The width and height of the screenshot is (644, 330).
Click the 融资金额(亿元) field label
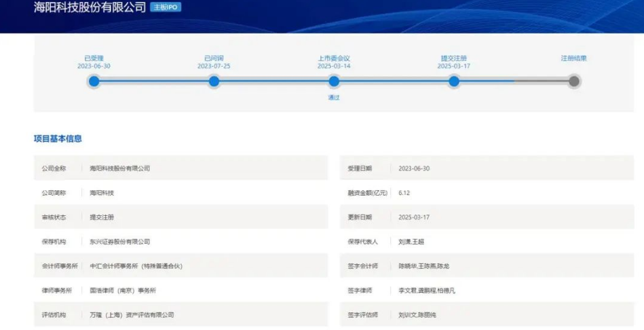click(368, 193)
